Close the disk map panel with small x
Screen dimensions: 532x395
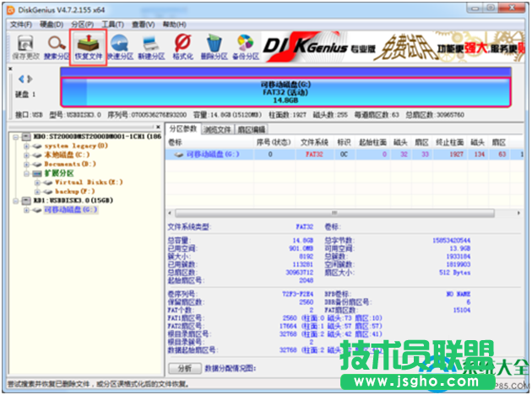pos(10,68)
